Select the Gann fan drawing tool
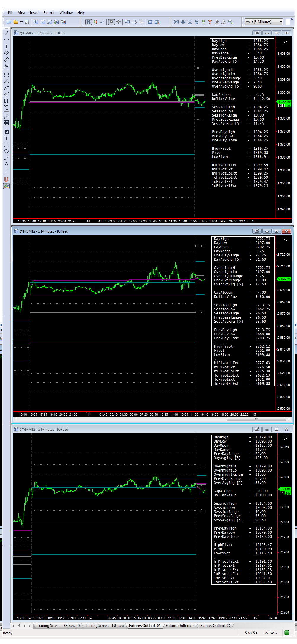This screenshot has width=297, height=644. [x=6, y=116]
